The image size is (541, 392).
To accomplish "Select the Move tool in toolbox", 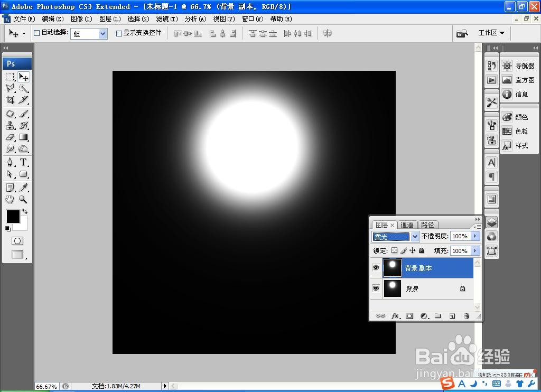I will pos(23,77).
